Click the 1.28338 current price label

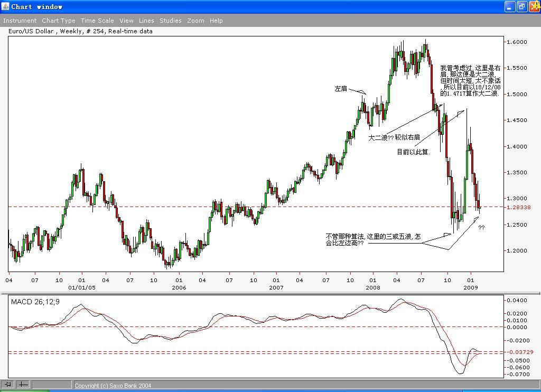pos(519,208)
